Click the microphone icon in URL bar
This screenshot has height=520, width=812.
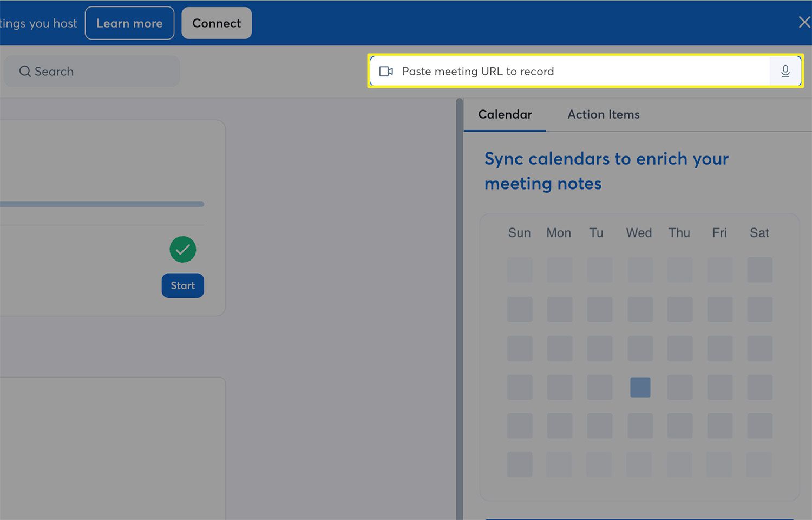[x=785, y=71]
